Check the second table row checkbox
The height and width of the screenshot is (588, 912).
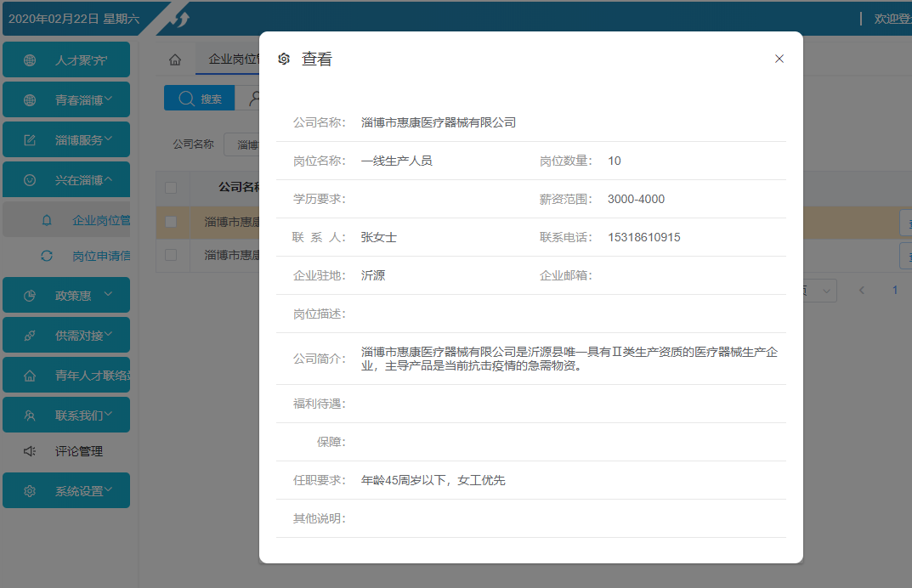[x=171, y=255]
